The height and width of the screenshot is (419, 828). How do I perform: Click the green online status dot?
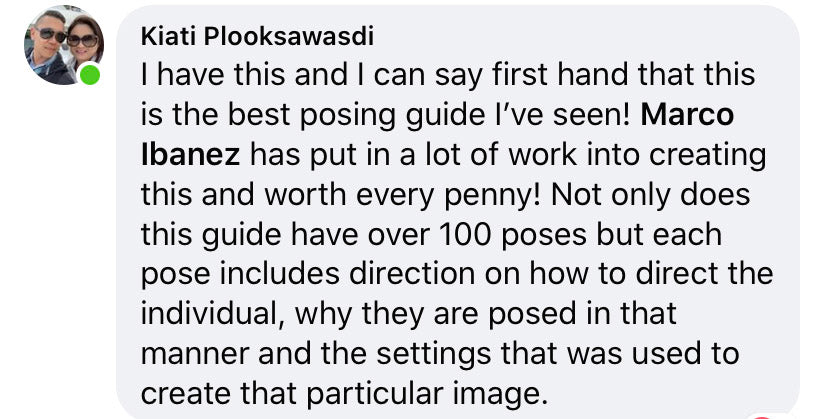90,75
